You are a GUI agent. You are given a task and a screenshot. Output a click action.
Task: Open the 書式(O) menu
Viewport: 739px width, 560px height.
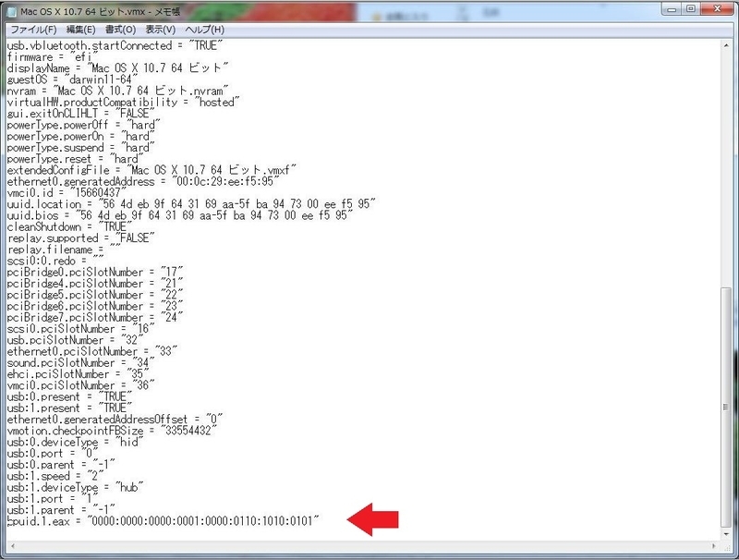point(120,30)
